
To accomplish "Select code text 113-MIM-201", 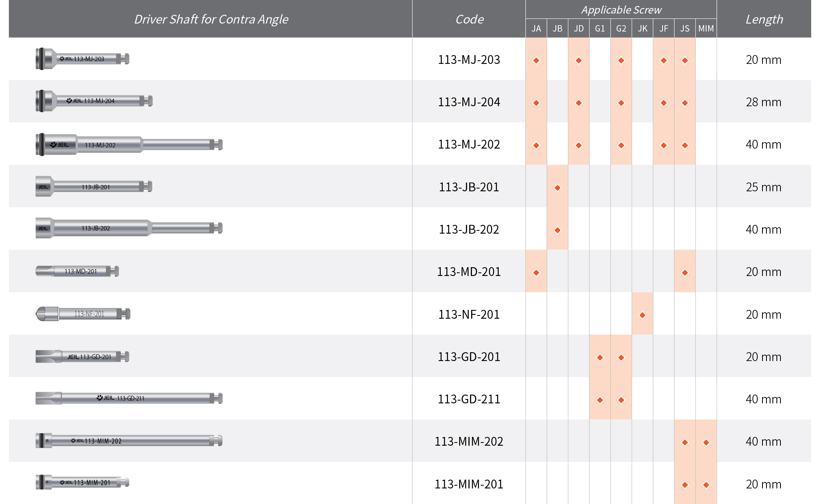I will click(469, 484).
